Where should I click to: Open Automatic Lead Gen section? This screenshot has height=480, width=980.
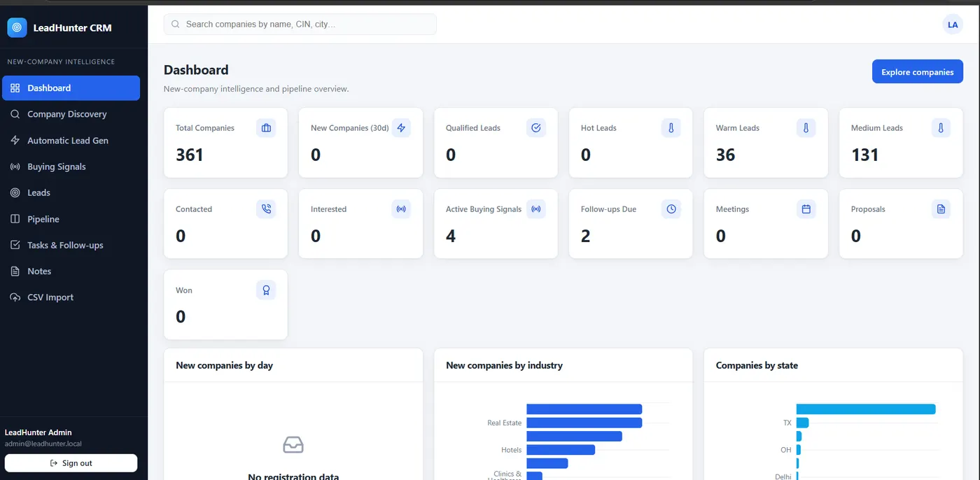click(x=71, y=141)
